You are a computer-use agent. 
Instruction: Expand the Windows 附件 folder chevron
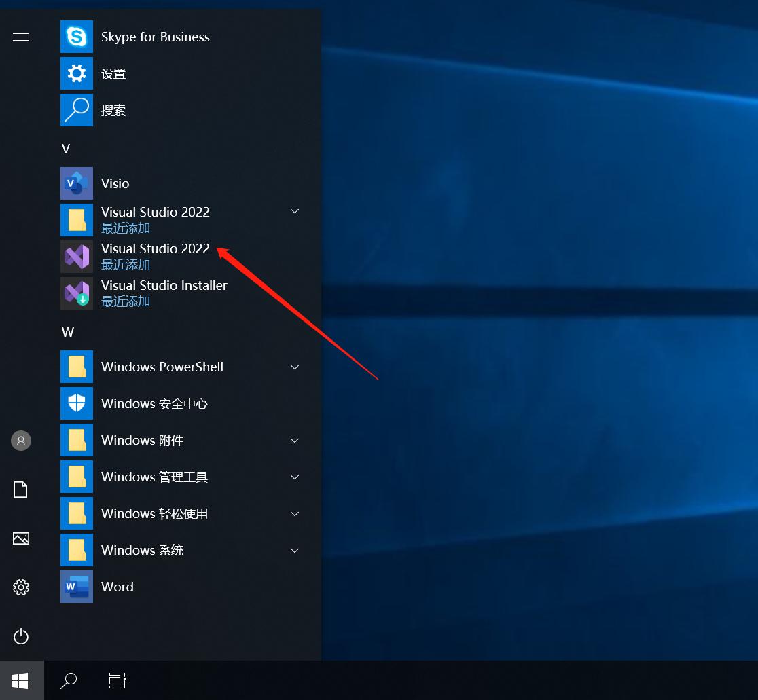pyautogui.click(x=295, y=440)
